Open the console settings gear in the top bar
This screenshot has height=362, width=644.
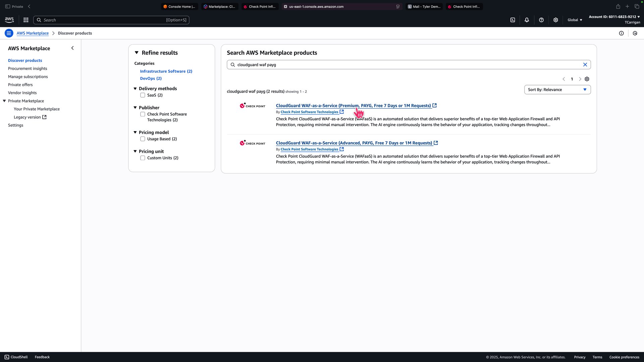point(555,20)
